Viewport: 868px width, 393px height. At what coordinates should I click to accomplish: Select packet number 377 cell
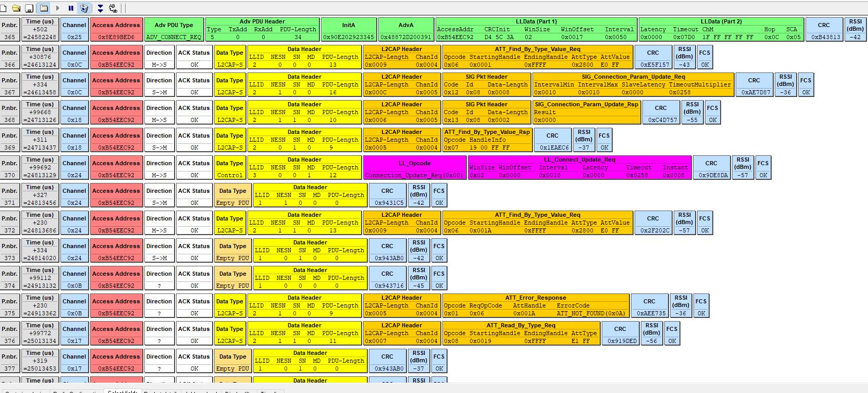[x=10, y=361]
